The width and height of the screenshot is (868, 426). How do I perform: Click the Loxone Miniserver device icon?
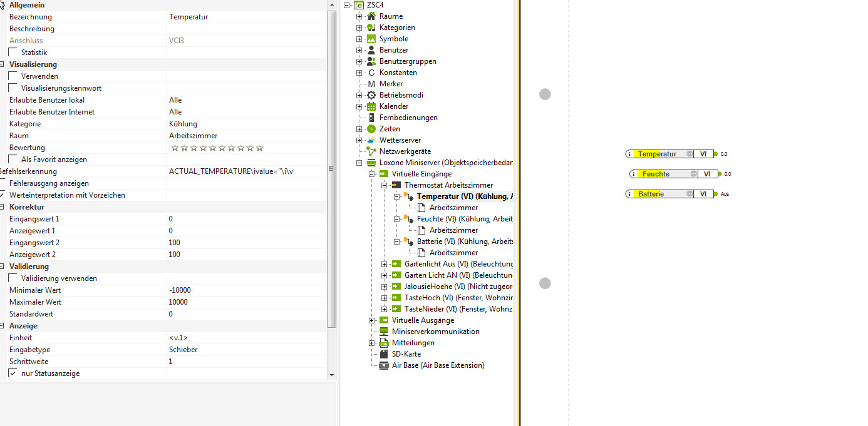(x=371, y=163)
